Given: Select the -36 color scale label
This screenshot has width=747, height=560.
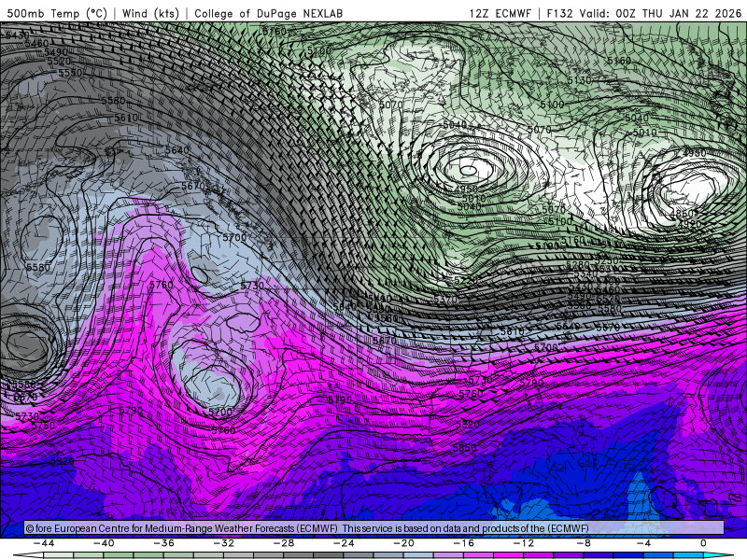Looking at the screenshot, I should (x=163, y=543).
